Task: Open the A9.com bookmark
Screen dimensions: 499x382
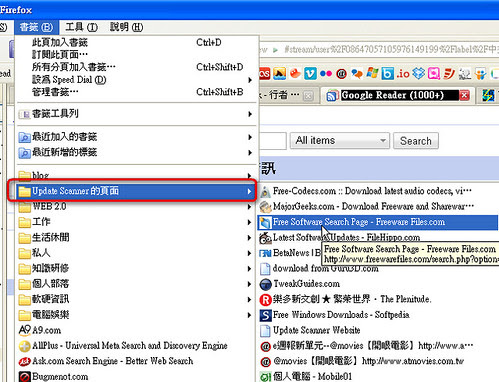Action: 137,330
